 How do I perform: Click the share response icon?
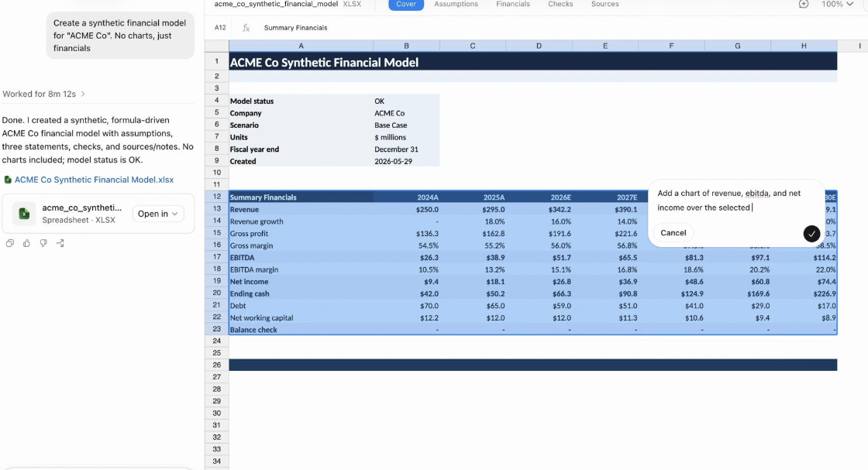(60, 243)
